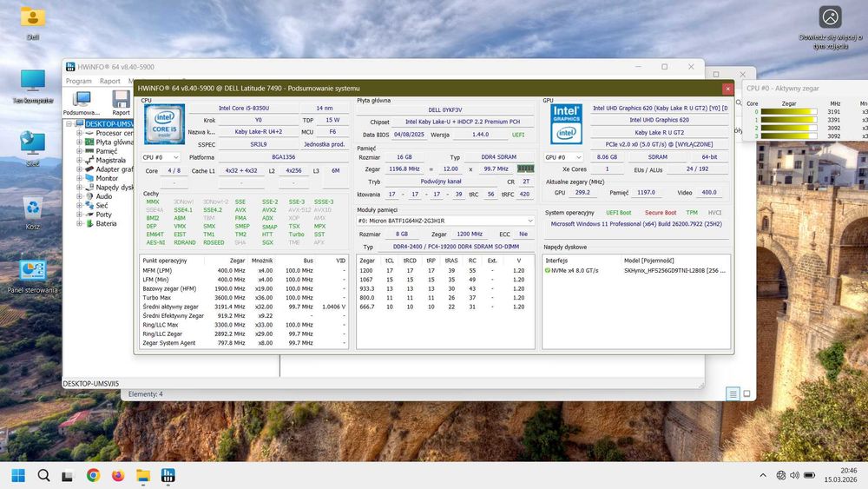Click the Core 3 clock bar

click(789, 135)
